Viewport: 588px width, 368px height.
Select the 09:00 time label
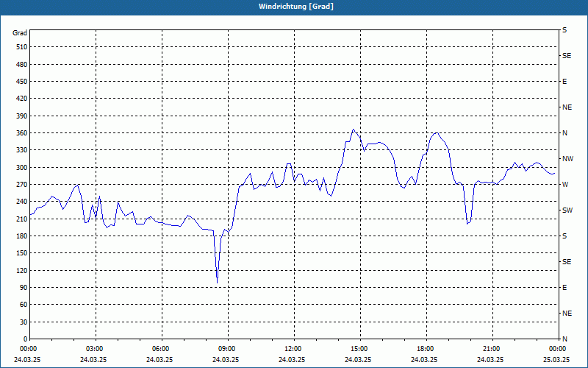pos(228,349)
